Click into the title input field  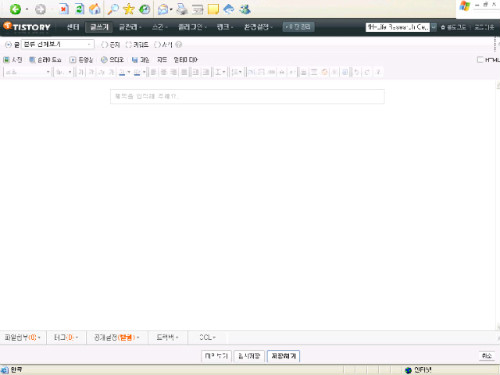(x=247, y=96)
